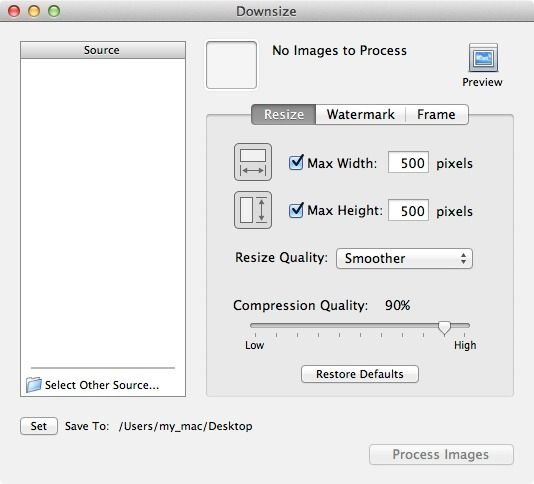
Task: Open the Preview icon
Action: (483, 58)
